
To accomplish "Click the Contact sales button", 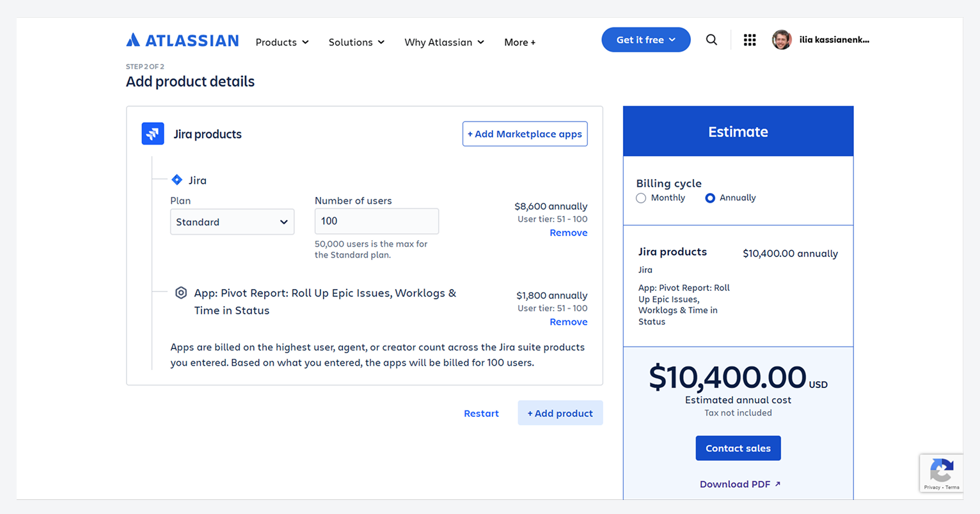I will pyautogui.click(x=738, y=448).
